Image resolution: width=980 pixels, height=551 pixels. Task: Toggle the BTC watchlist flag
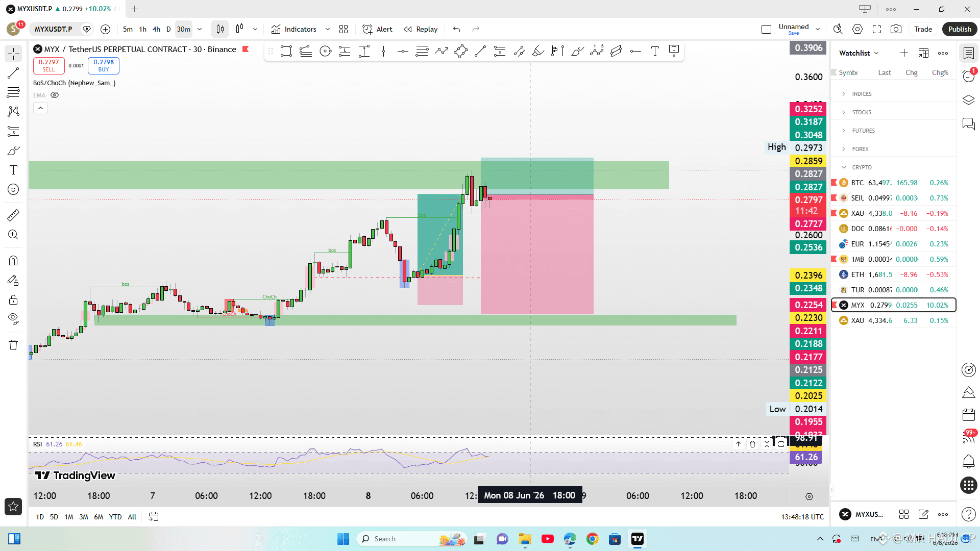coord(834,183)
